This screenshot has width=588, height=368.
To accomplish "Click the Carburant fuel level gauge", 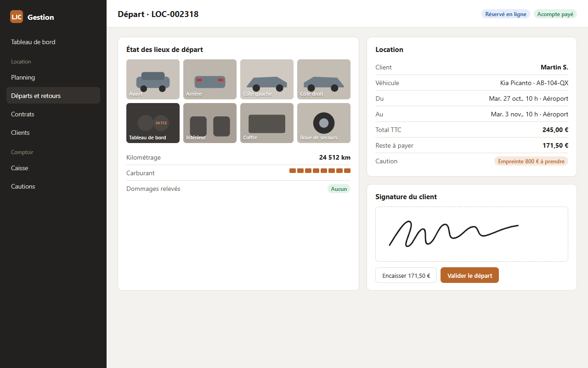I will coord(320,171).
